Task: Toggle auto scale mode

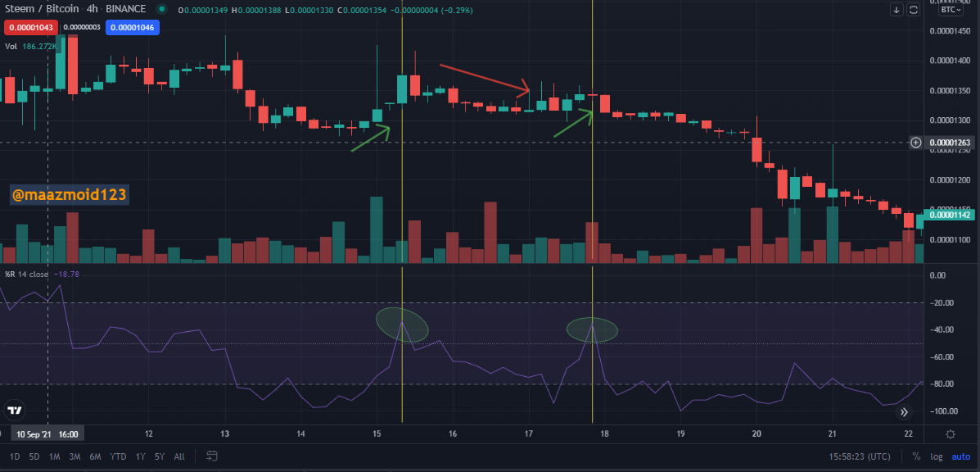Action: [x=961, y=456]
